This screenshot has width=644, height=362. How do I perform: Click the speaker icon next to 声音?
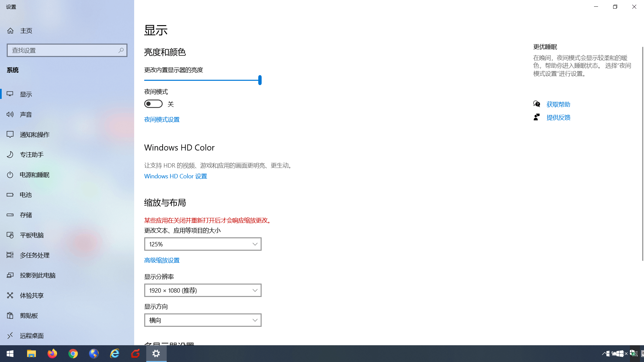point(10,114)
